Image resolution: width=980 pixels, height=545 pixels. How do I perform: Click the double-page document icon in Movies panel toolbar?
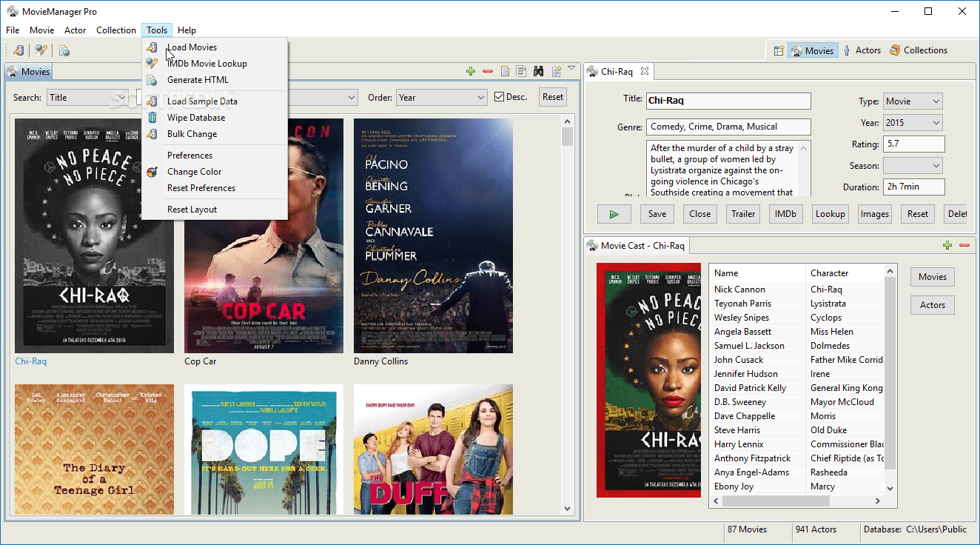pos(521,71)
